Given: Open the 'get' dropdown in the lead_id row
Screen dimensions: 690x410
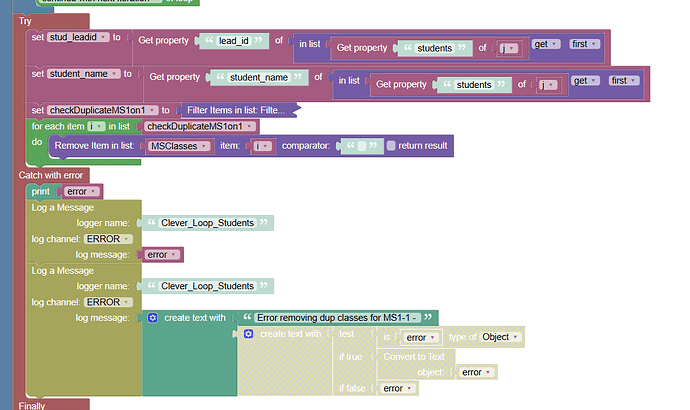Looking at the screenshot, I should tap(545, 44).
